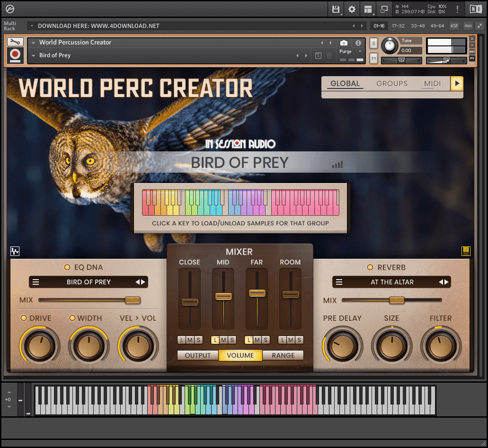Solo the instrument with the S button
Image resolution: width=488 pixels, height=448 pixels.
coord(373,43)
